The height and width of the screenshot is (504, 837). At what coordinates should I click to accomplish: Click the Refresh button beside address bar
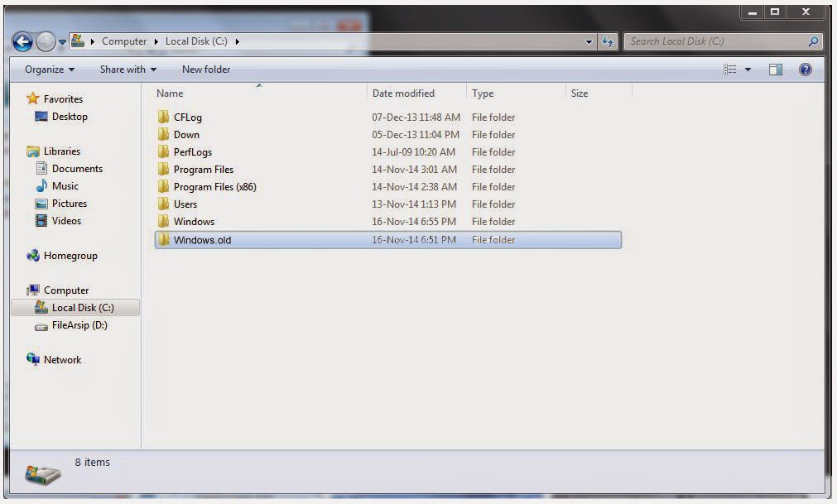[608, 41]
